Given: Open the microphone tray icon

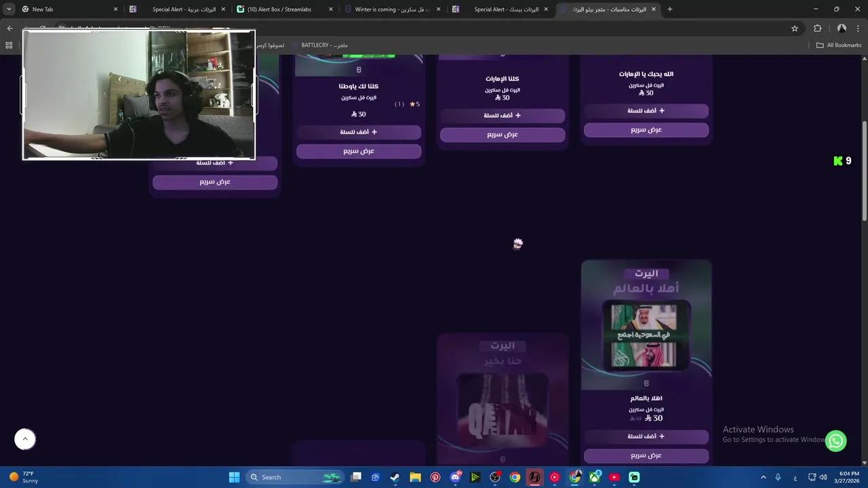Looking at the screenshot, I should pyautogui.click(x=778, y=477).
